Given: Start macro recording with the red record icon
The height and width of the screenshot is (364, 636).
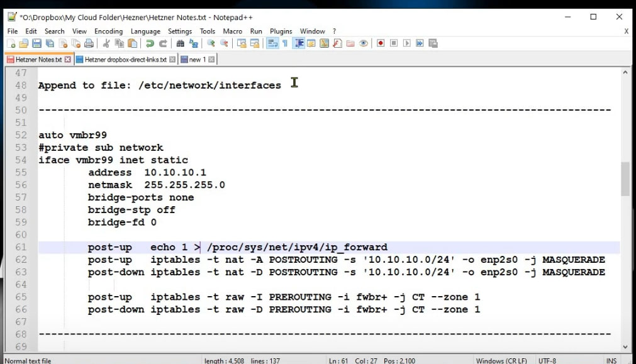Looking at the screenshot, I should coord(381,43).
